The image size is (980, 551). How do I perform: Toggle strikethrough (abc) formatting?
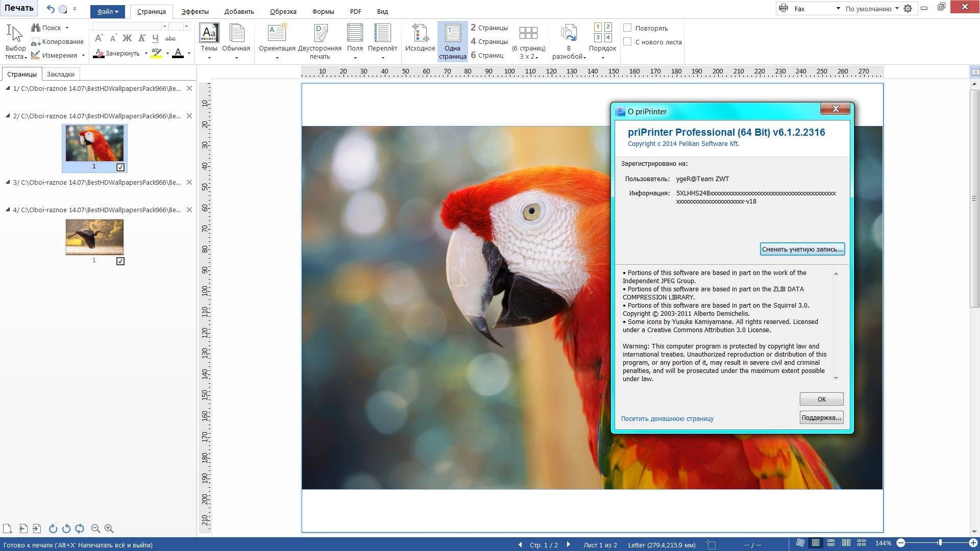[170, 38]
